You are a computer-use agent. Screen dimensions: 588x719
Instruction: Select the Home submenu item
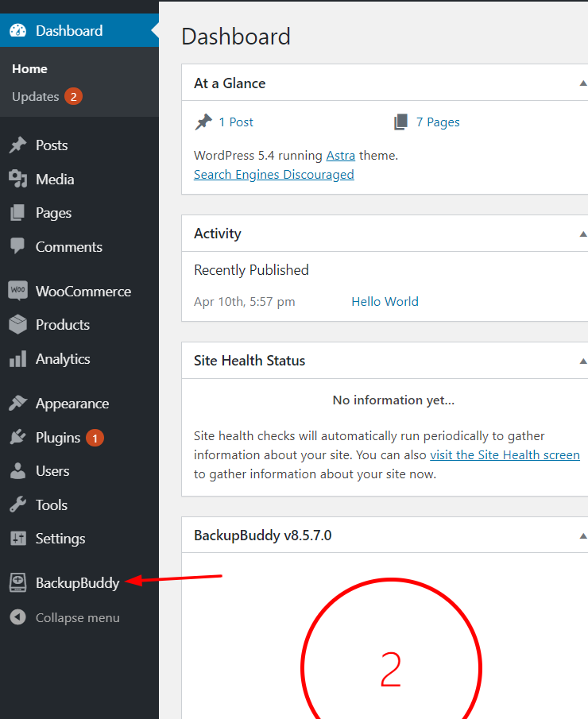pyautogui.click(x=30, y=69)
